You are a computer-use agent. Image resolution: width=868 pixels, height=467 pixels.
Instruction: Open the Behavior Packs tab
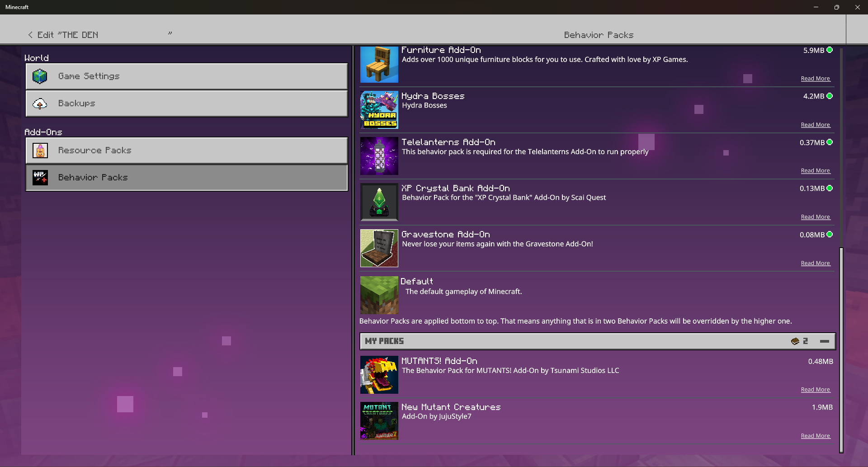coord(187,178)
